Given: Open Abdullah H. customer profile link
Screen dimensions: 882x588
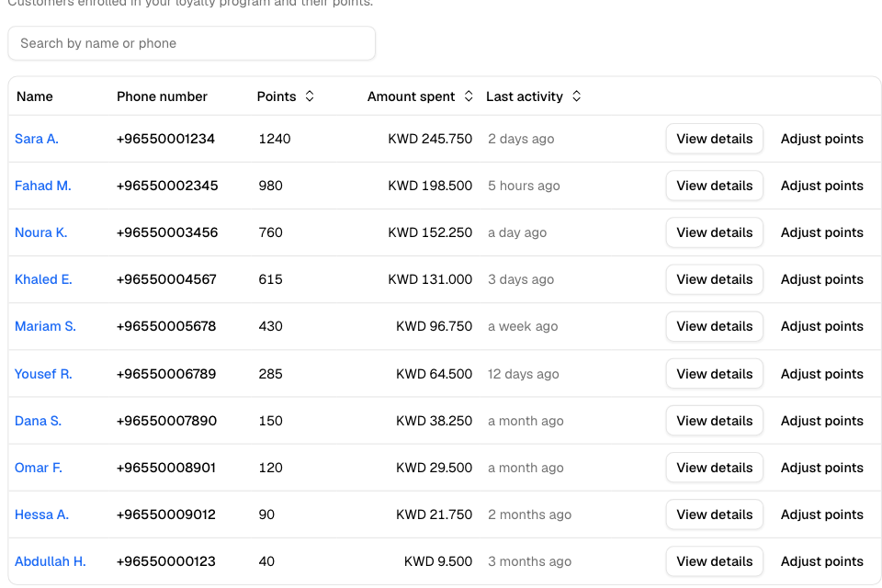Looking at the screenshot, I should coord(50,561).
